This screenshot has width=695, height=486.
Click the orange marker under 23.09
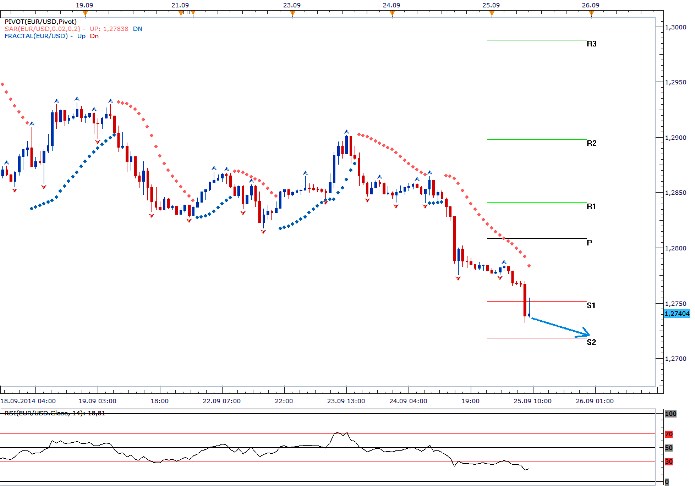click(293, 13)
